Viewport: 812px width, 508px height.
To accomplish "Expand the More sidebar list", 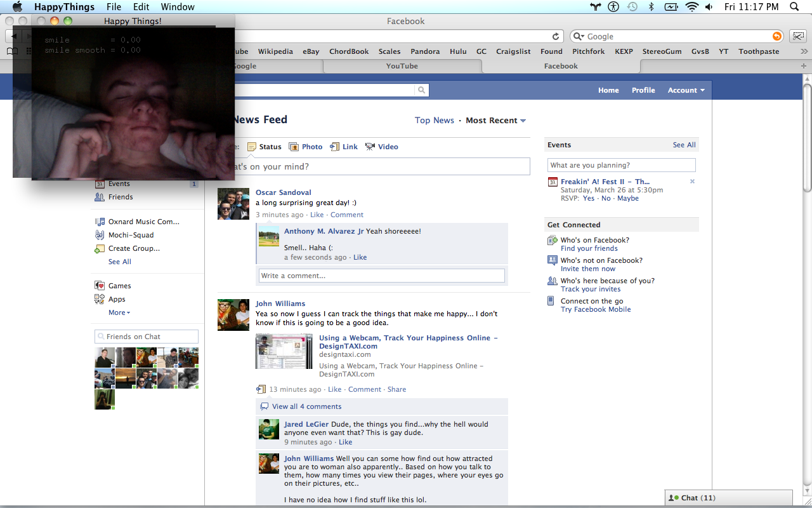I will click(x=119, y=312).
